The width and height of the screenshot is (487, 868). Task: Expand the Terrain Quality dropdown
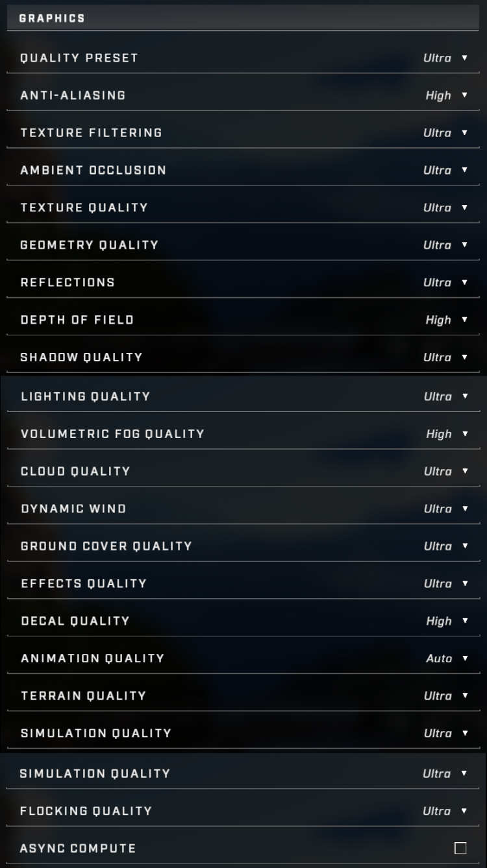pos(464,695)
